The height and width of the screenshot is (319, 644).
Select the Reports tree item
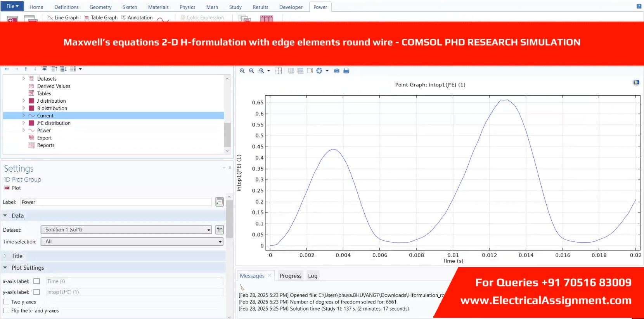(46, 145)
